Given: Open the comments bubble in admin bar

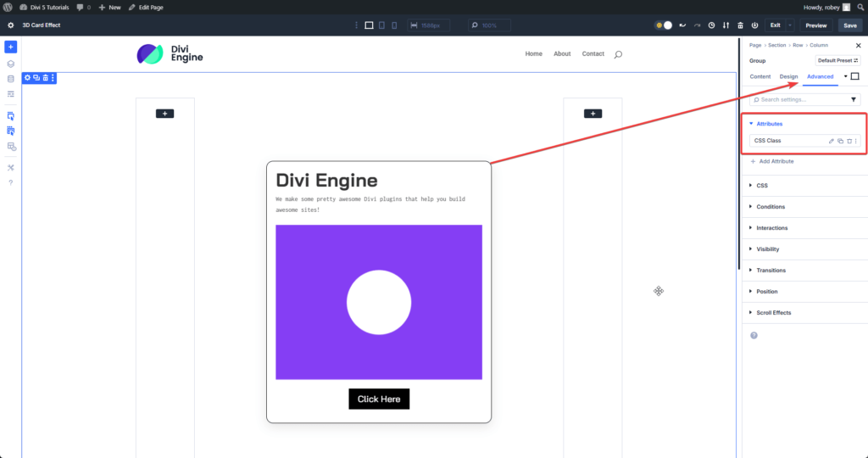Looking at the screenshot, I should coord(84,7).
